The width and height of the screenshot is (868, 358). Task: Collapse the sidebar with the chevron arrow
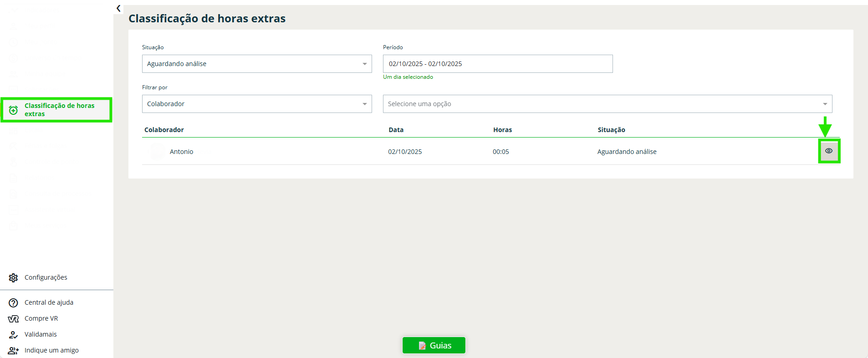pos(118,8)
